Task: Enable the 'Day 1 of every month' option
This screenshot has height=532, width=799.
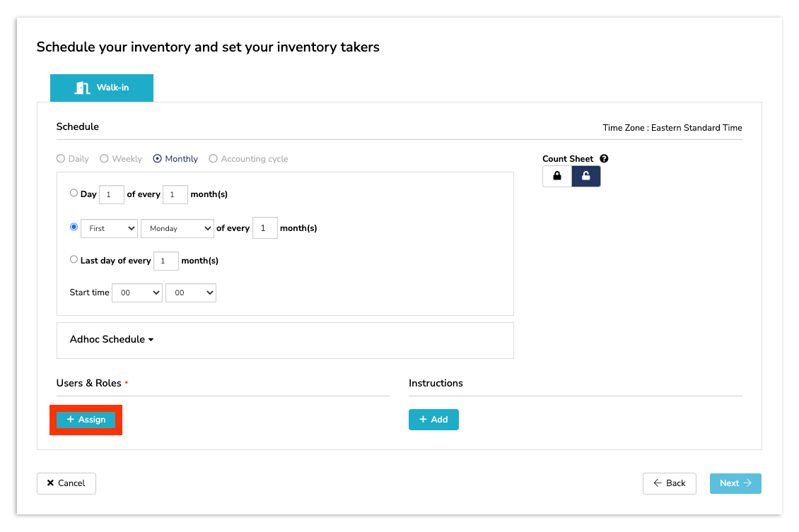Action: coord(74,192)
